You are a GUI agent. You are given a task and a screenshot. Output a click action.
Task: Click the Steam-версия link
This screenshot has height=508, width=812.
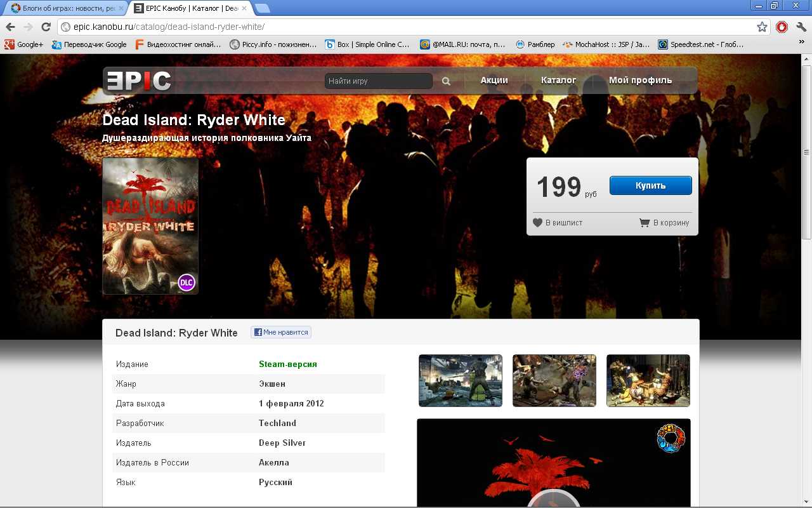pyautogui.click(x=288, y=364)
